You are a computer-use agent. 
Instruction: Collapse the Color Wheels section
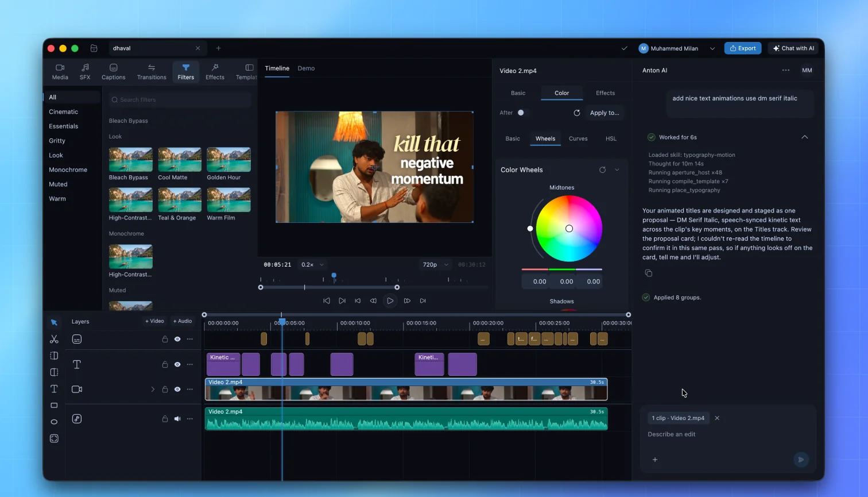617,169
